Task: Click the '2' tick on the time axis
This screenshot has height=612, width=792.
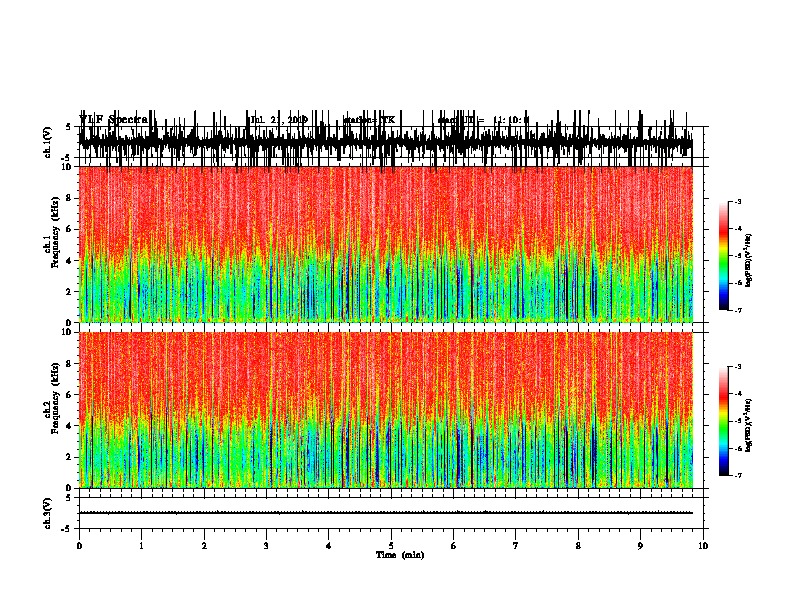Action: pyautogui.click(x=204, y=546)
